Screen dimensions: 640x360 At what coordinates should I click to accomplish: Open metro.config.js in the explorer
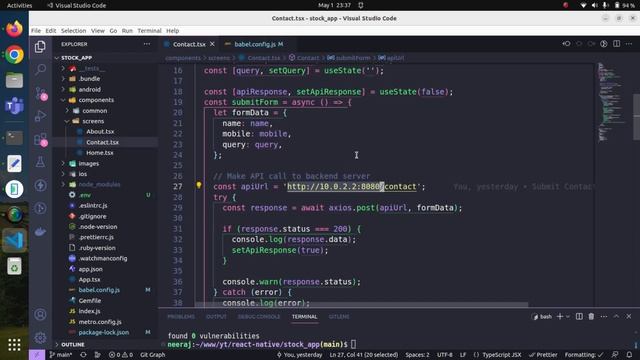coord(100,322)
